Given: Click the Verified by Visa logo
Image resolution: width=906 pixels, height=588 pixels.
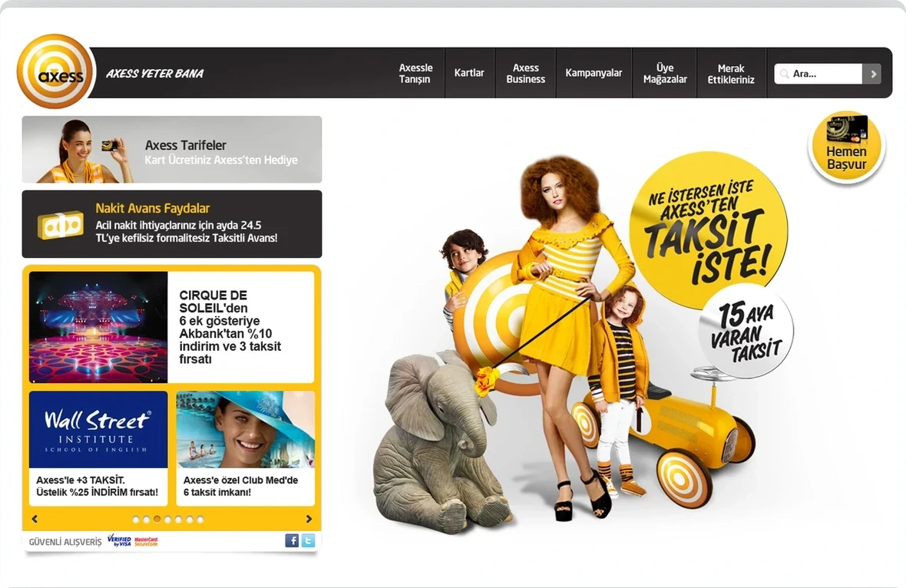Looking at the screenshot, I should coord(119,540).
